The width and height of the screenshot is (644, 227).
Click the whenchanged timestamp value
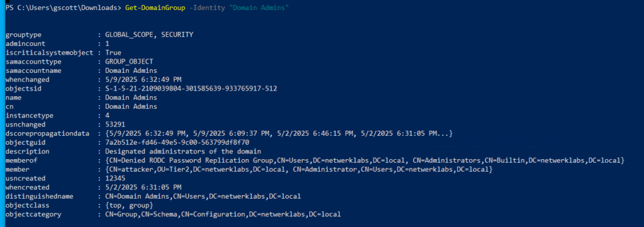point(143,80)
